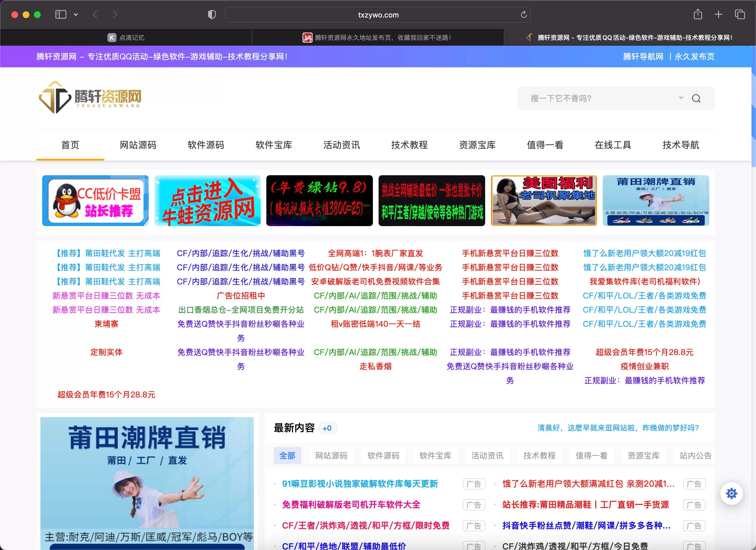Click the 年费绿钻9.8 banner
This screenshot has height=550, width=756.
(319, 201)
